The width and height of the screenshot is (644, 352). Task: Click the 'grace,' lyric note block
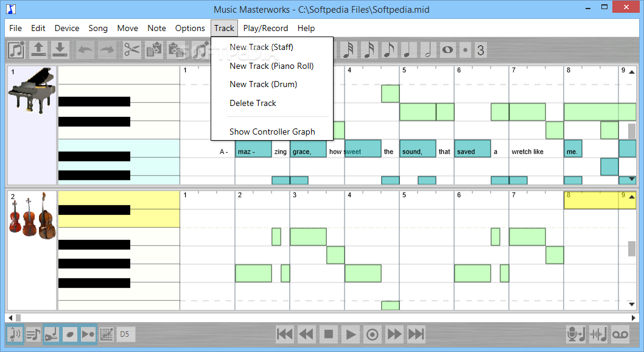click(x=308, y=149)
